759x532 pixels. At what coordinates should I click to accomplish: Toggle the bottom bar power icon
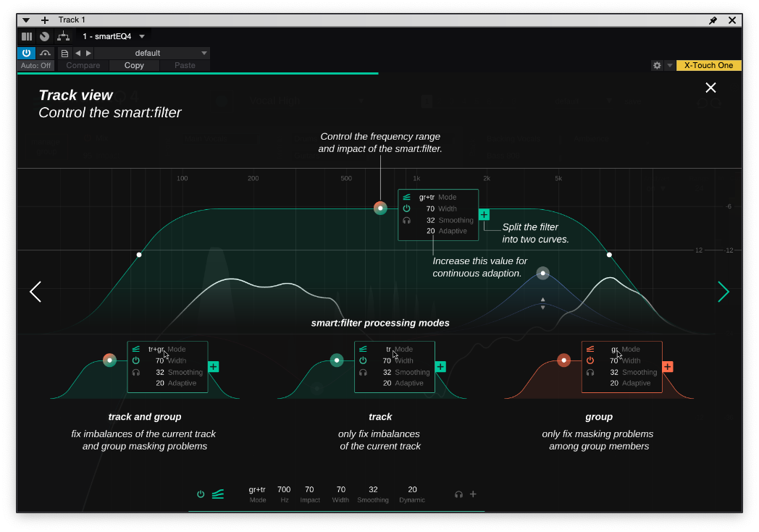(201, 494)
